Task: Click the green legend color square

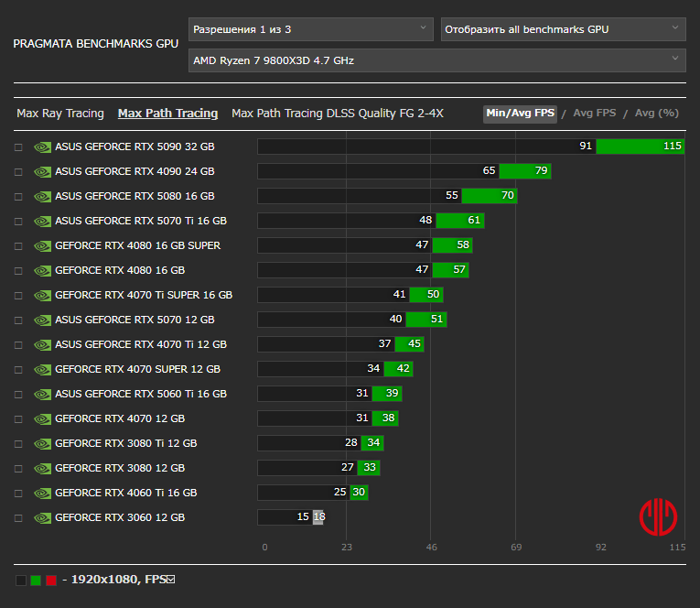Action: click(x=36, y=581)
